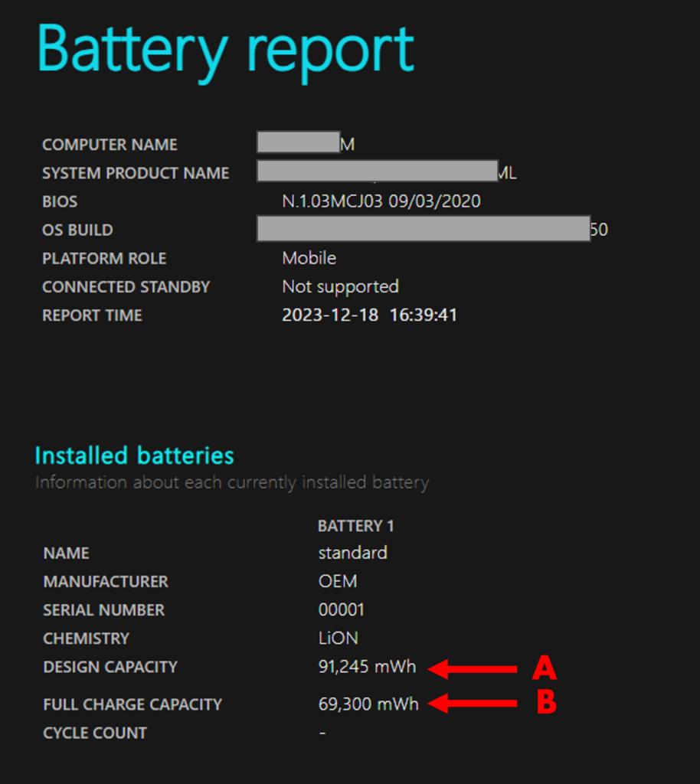Click the red arrow pointing to design capacity
Screen dimensions: 700x784
coord(473,669)
